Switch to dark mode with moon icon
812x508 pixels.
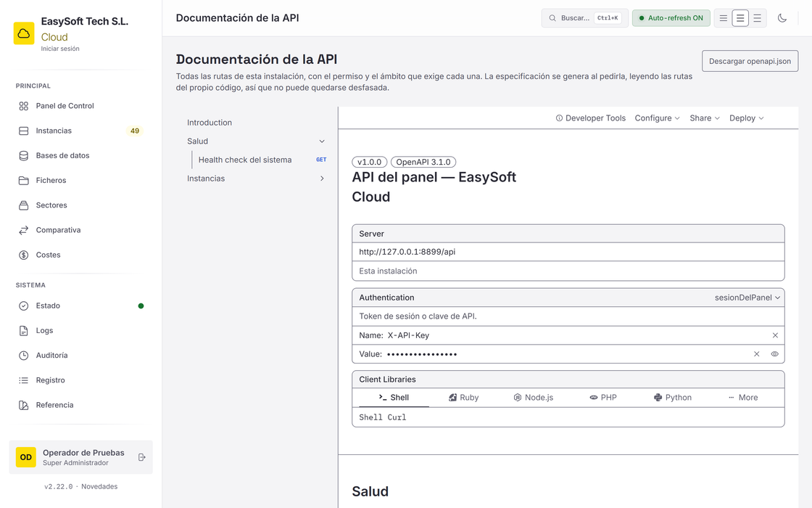782,18
